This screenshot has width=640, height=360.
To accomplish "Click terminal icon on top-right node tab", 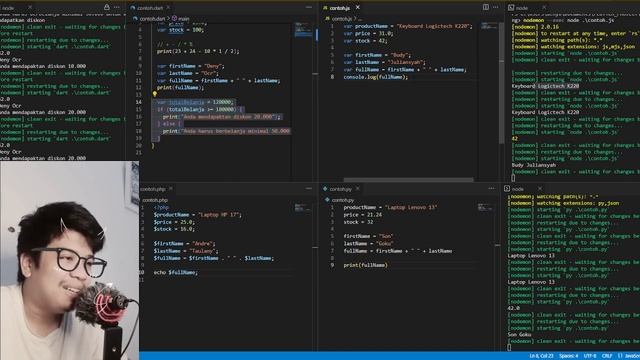I will pos(511,8).
